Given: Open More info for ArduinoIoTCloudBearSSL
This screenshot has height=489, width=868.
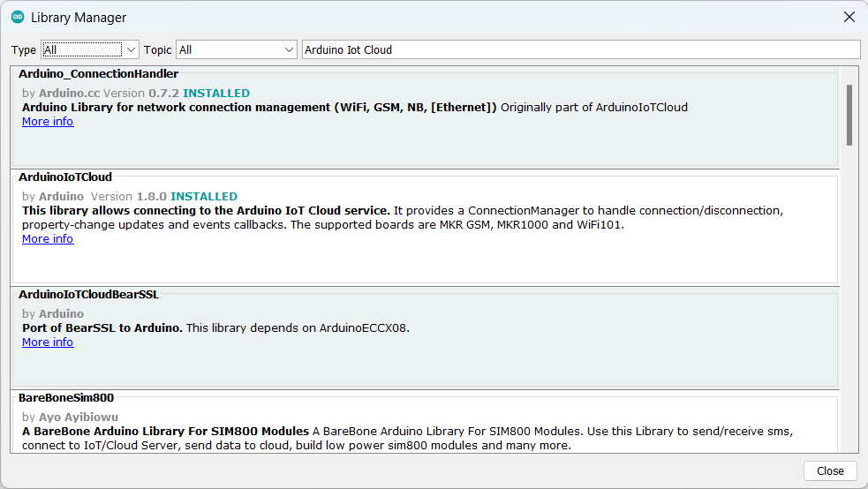Looking at the screenshot, I should pos(48,342).
